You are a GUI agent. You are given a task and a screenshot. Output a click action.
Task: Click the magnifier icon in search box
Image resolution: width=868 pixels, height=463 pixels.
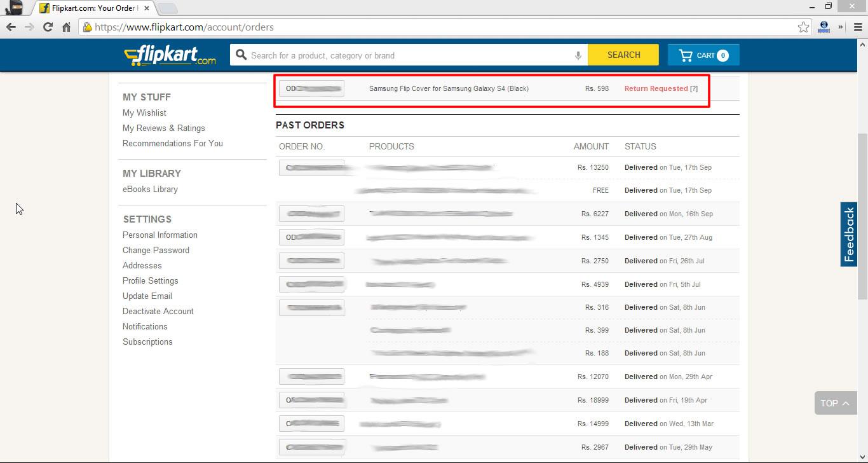tap(241, 55)
